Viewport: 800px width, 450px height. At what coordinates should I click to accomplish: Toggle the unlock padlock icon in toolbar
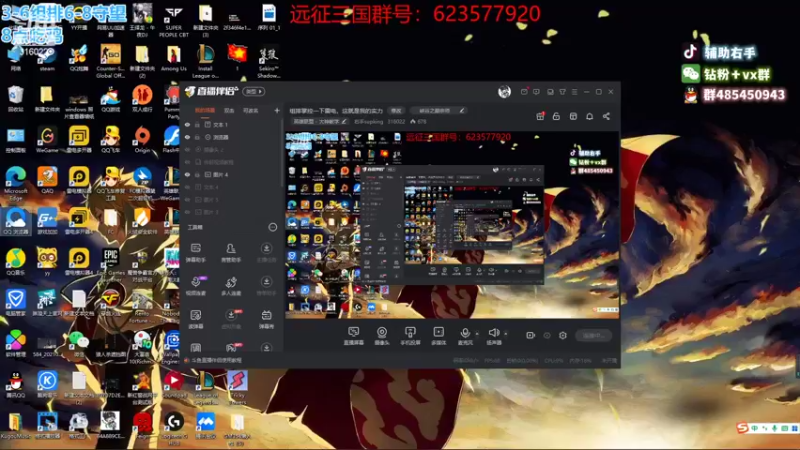556,116
